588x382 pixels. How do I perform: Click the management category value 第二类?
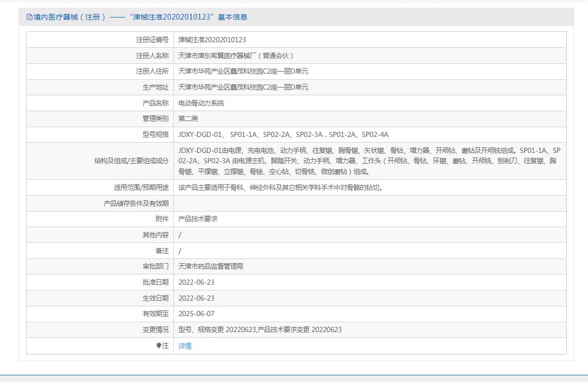click(188, 119)
